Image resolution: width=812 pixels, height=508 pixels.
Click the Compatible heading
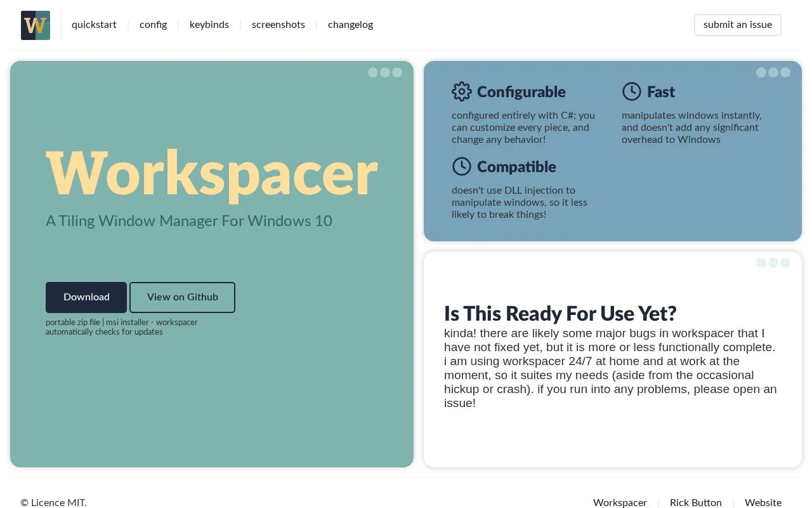(516, 166)
